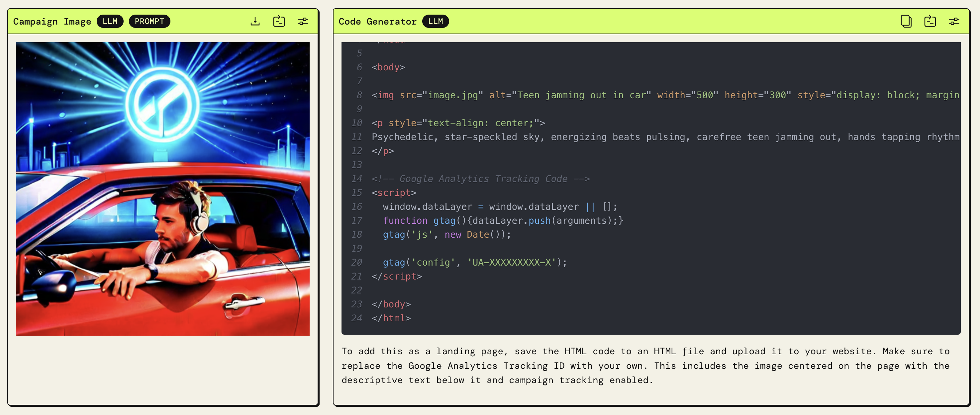Click the PROMPT badge on Campaign Image
This screenshot has width=980, height=415.
point(149,21)
